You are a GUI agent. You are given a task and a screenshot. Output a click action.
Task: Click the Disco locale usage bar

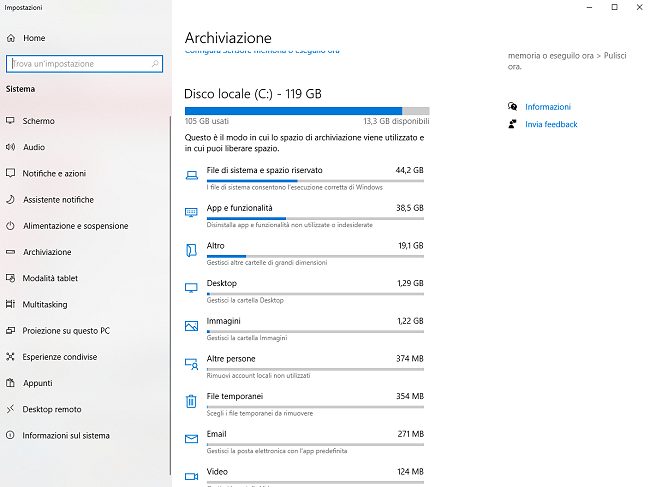coord(306,111)
